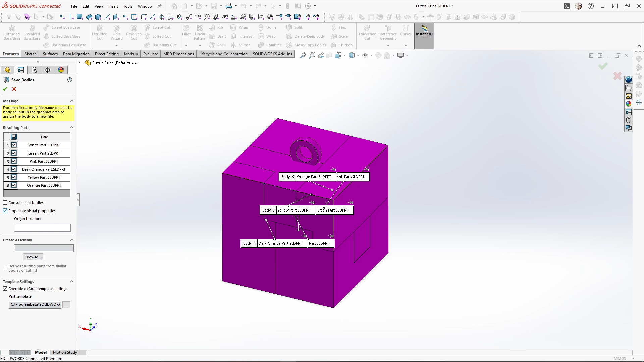Viewport: 644px width, 362px height.
Task: Click the Browse... button under Create Assembly
Action: point(33,257)
